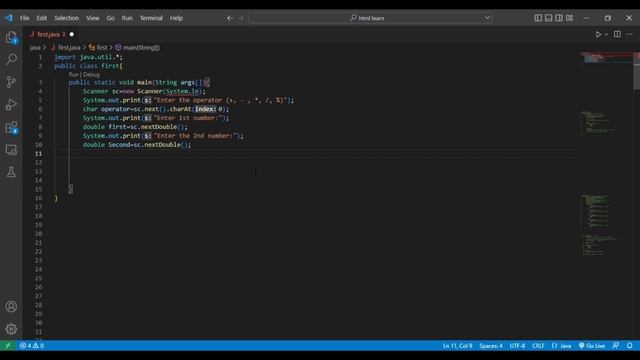
Task: Click the command center search box
Action: tap(370, 18)
